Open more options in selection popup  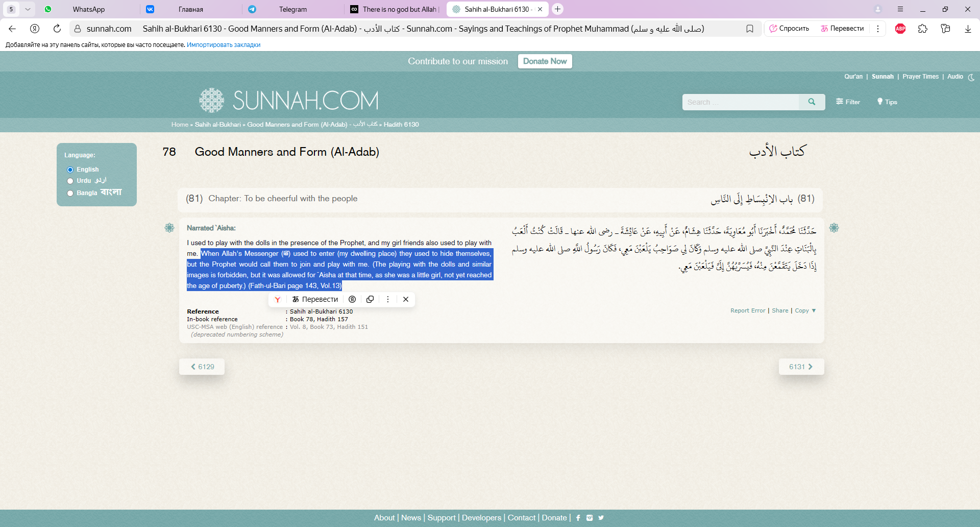click(388, 299)
